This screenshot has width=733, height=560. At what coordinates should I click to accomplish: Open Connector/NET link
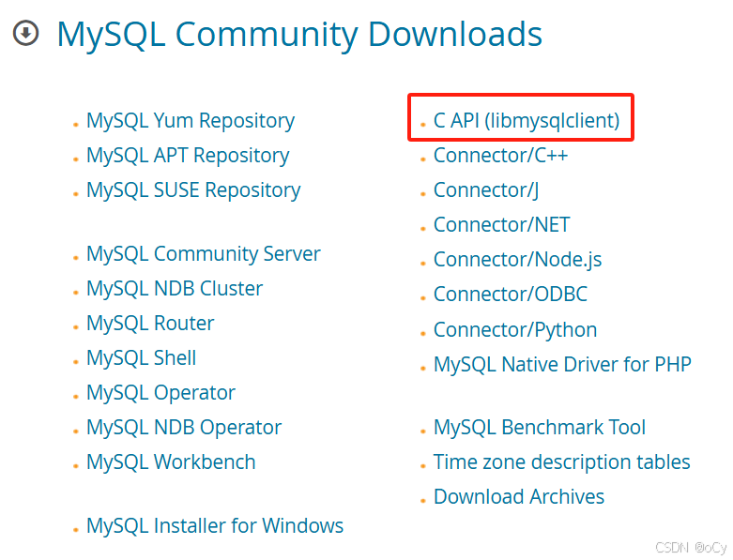(x=501, y=224)
